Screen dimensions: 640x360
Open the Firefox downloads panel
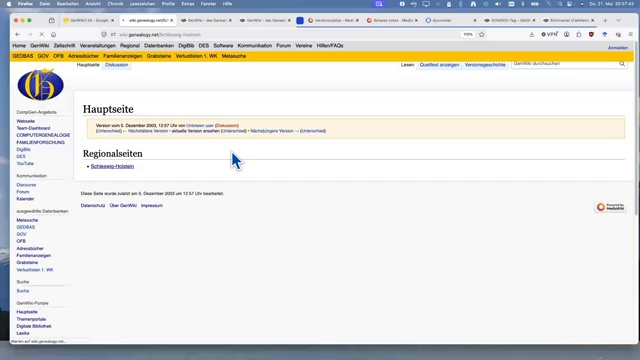531,35
